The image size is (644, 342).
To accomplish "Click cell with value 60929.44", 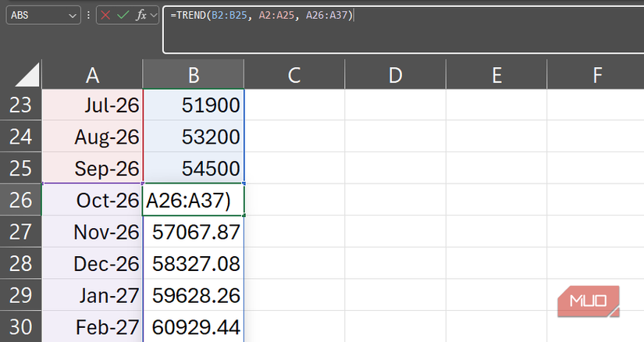I will click(194, 326).
